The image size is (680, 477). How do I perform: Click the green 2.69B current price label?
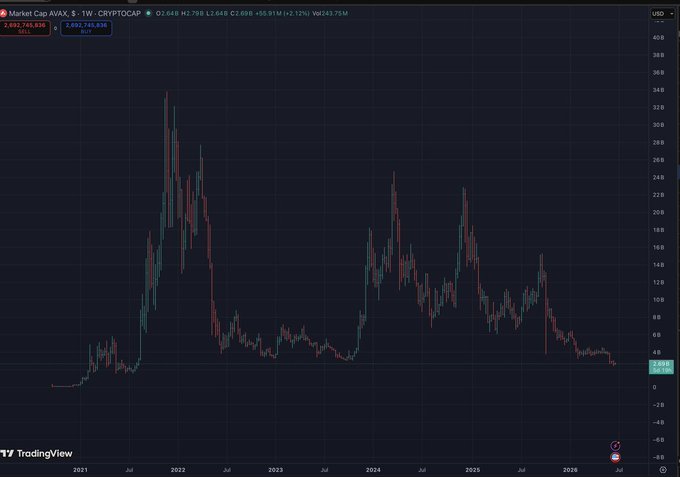[x=661, y=367]
